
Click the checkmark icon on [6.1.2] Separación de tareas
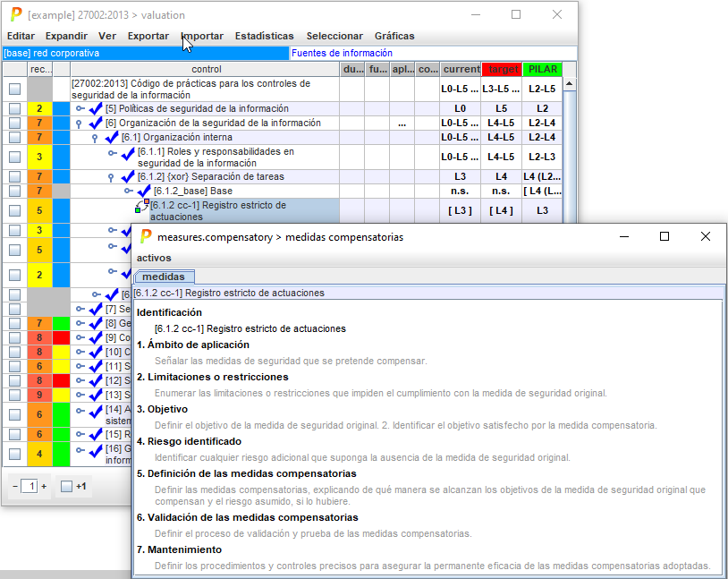click(128, 176)
